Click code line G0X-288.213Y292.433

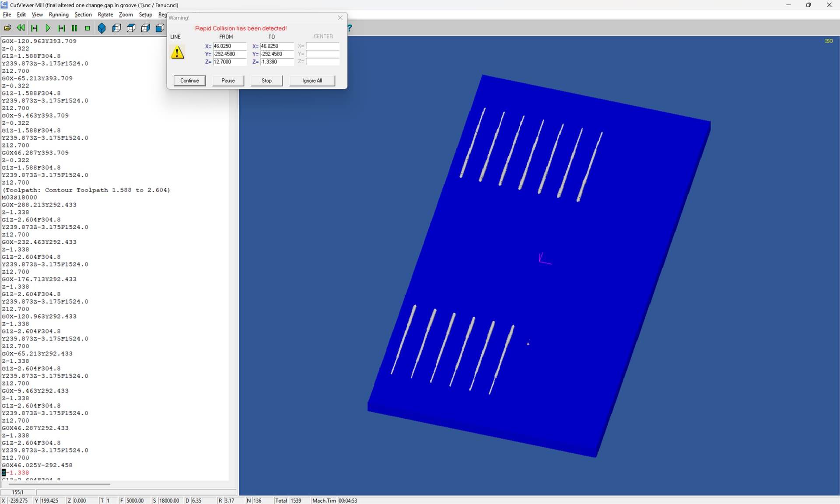pos(39,205)
